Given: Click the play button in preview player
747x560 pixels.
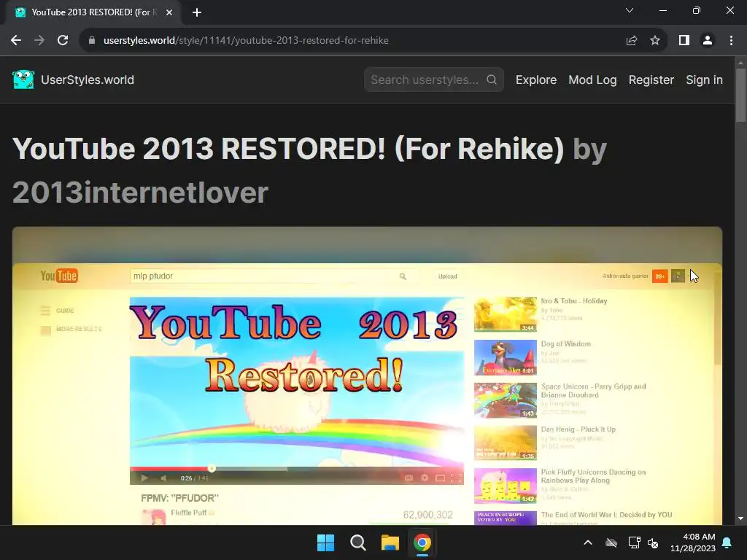Looking at the screenshot, I should pyautogui.click(x=145, y=478).
